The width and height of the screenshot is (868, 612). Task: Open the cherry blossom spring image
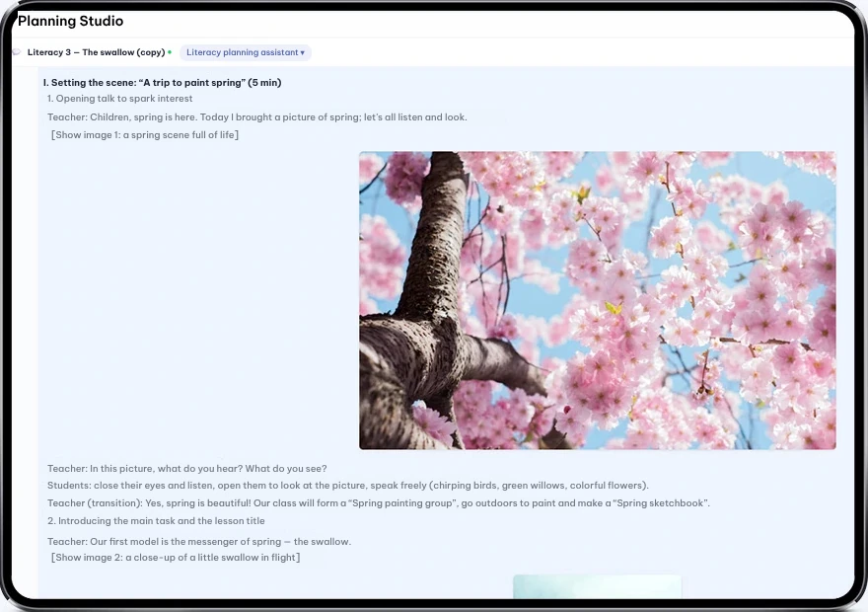[598, 300]
